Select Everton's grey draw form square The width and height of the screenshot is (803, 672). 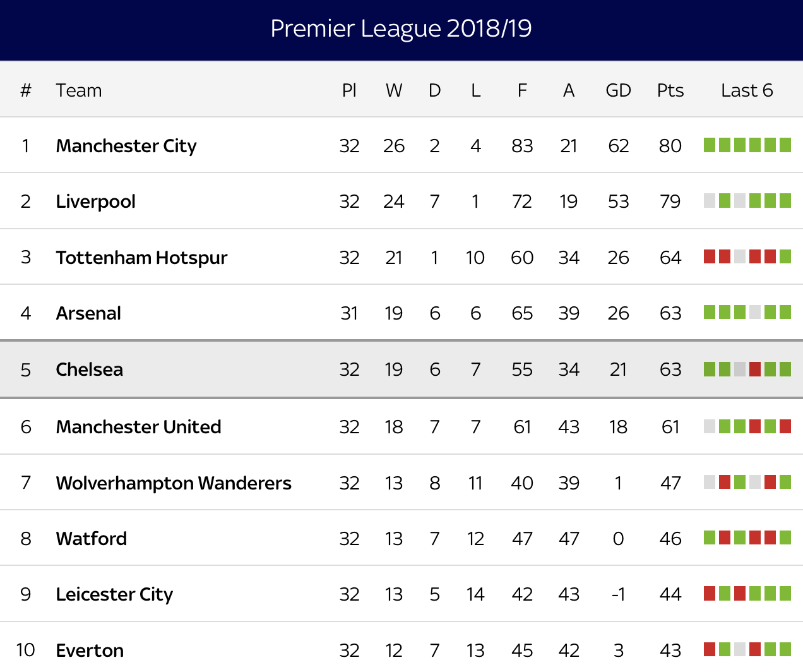click(x=740, y=649)
